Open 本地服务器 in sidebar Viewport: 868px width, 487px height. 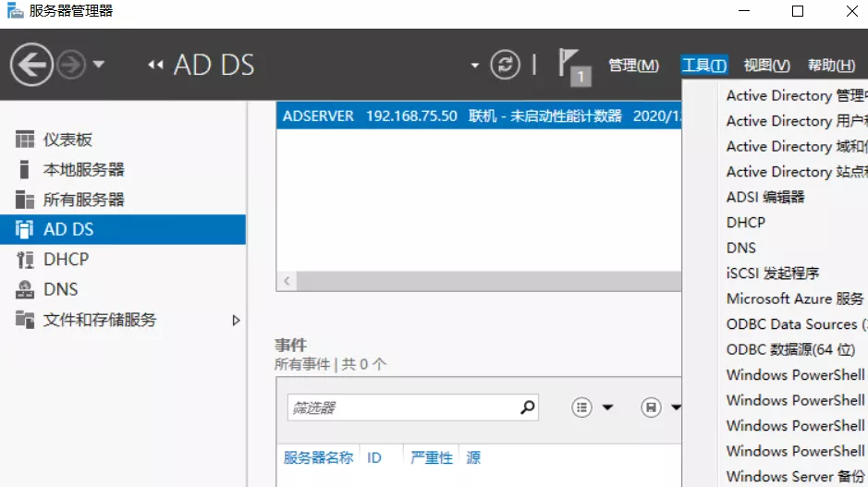click(x=83, y=170)
